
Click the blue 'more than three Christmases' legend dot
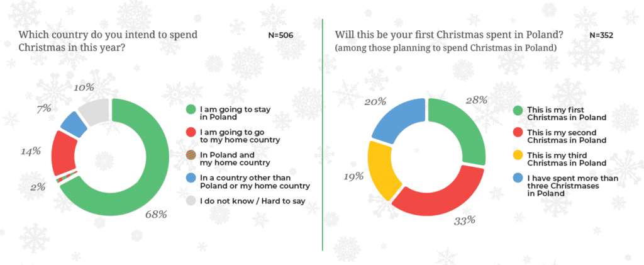click(518, 178)
